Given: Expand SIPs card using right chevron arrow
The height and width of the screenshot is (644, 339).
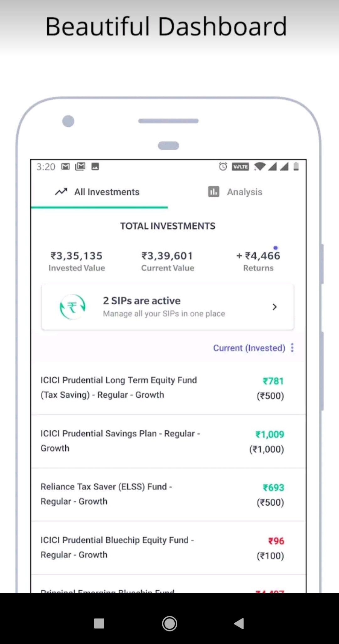Looking at the screenshot, I should (275, 307).
